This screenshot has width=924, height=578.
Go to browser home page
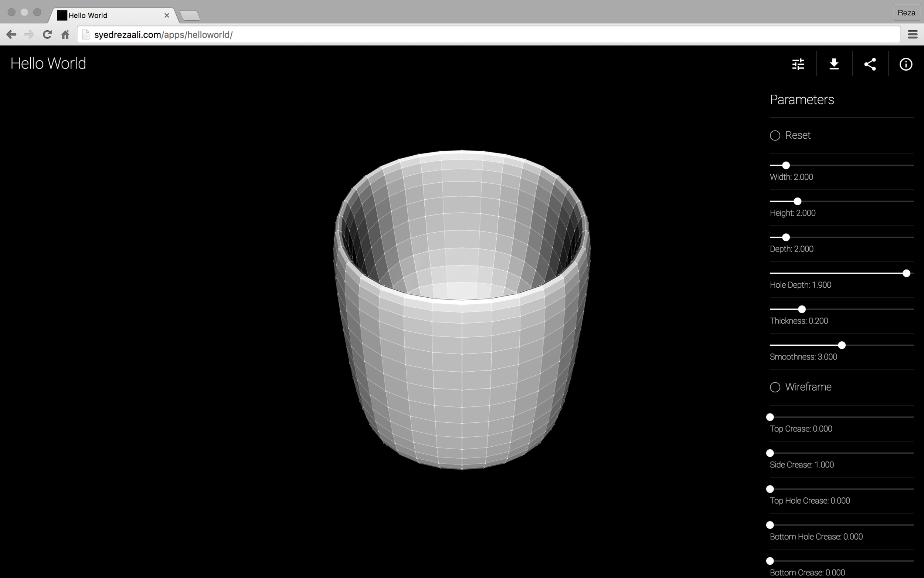tap(65, 34)
